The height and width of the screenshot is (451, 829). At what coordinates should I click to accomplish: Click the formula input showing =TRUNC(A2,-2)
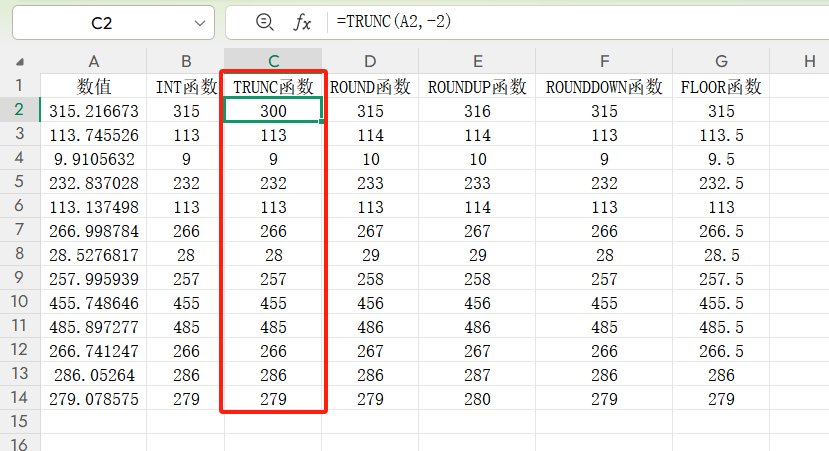(x=578, y=22)
